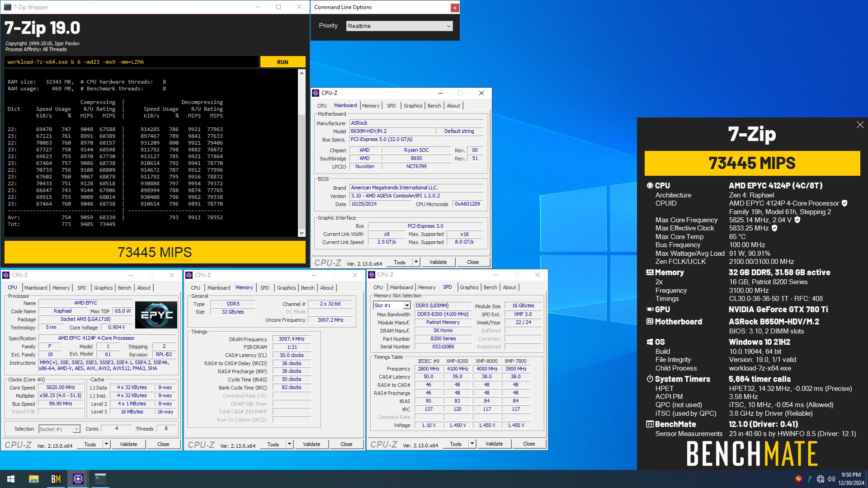Click 'Patriot Memory' module manufacturer value
The height and width of the screenshot is (488, 868).
(x=443, y=322)
